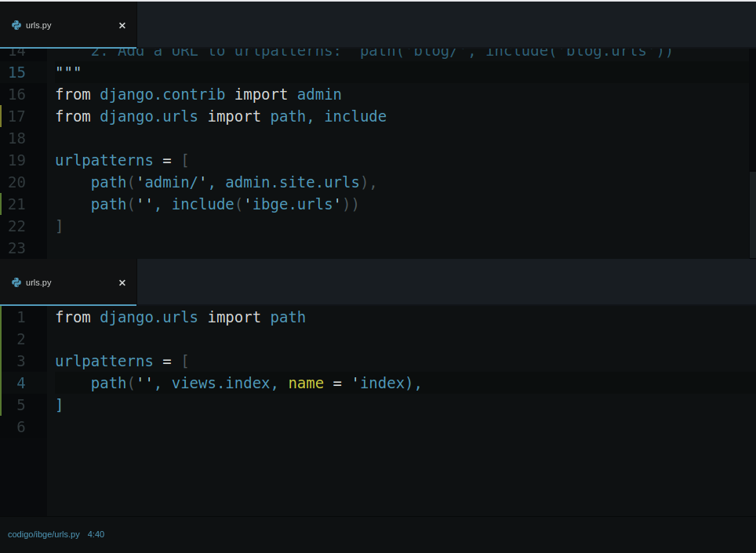This screenshot has height=553, width=756.
Task: Select the lower pane urls.py tab
Action: coord(68,282)
